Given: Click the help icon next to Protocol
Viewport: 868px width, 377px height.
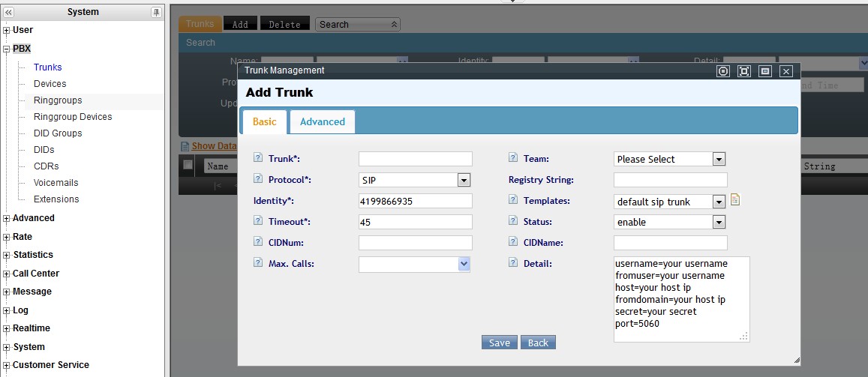Looking at the screenshot, I should coord(258,179).
